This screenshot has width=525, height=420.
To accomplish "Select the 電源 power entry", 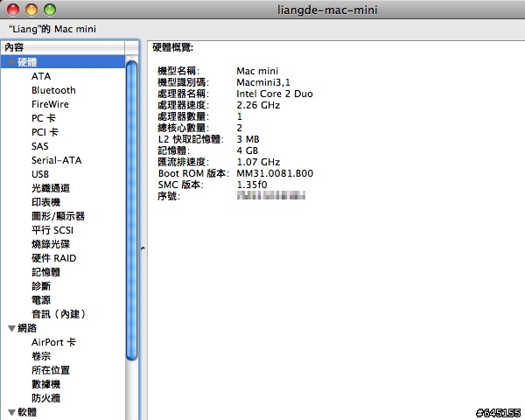I will [41, 300].
